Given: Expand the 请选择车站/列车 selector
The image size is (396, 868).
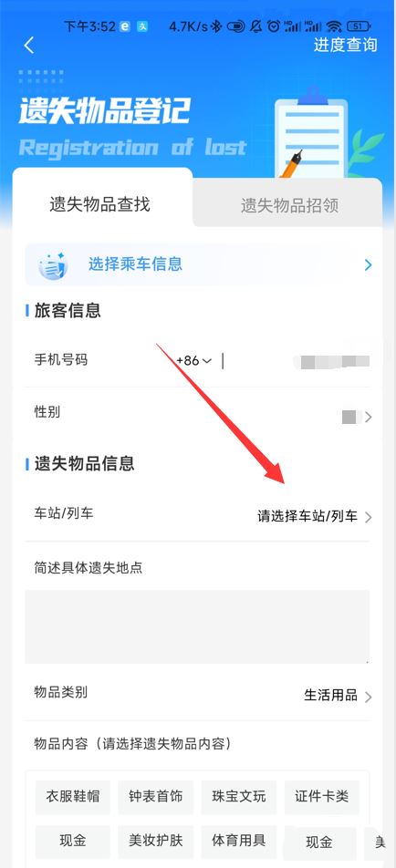Looking at the screenshot, I should 315,517.
